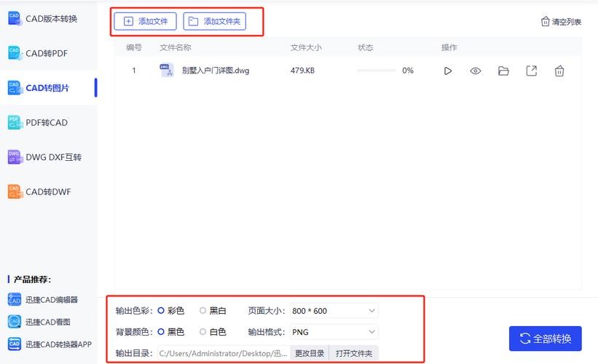598x364 pixels.
Task: Click the 打开文件夹 button
Action: click(354, 353)
